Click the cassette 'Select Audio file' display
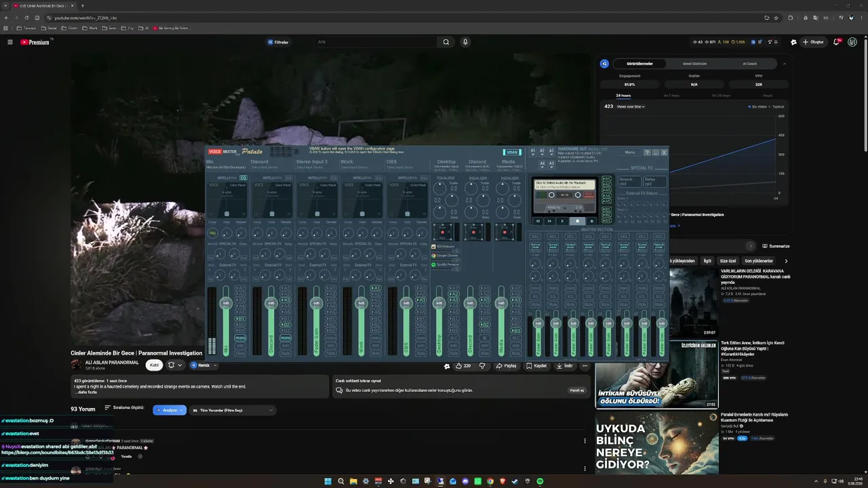 [564, 184]
